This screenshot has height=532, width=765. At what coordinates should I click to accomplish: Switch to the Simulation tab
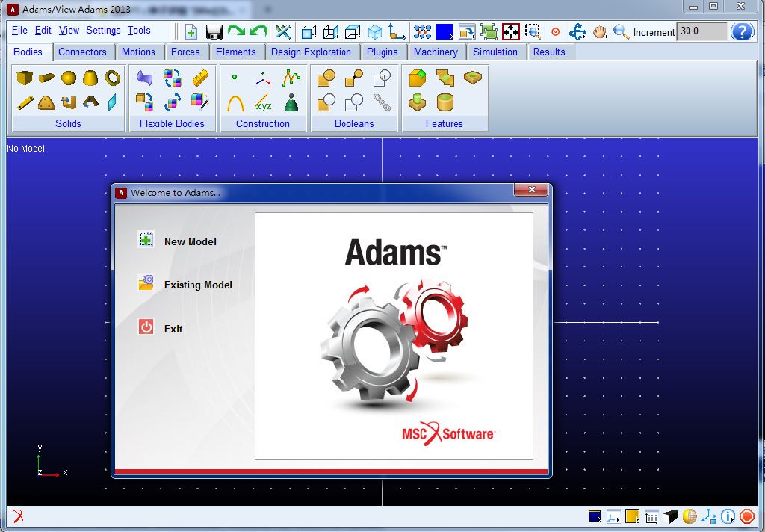tap(495, 52)
